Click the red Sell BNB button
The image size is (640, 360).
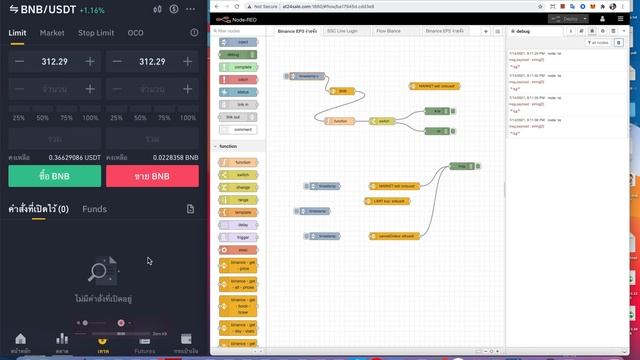152,176
